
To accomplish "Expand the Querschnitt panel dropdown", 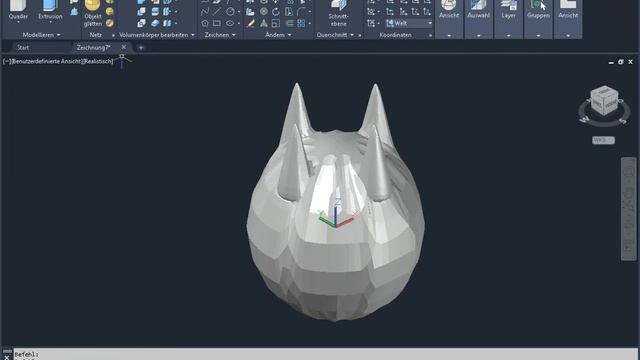I will 335,35.
